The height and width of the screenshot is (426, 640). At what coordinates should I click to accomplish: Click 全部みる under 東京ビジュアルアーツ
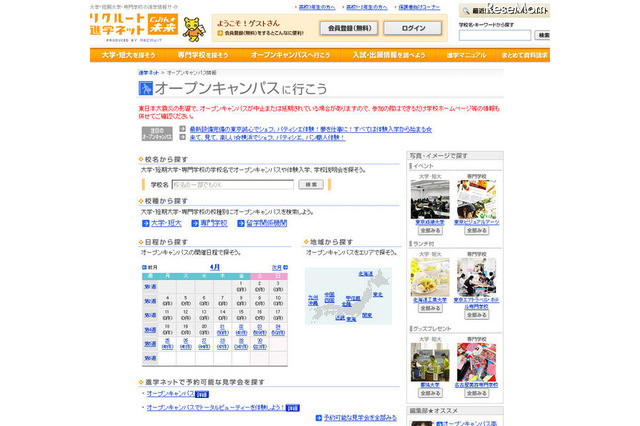pos(476,231)
